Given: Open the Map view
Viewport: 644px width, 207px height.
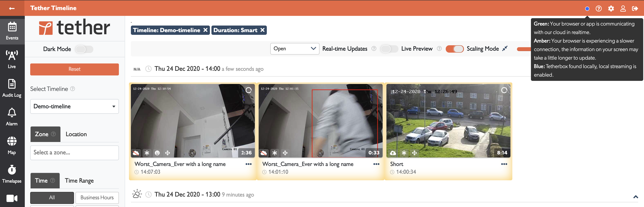Looking at the screenshot, I should click(12, 145).
